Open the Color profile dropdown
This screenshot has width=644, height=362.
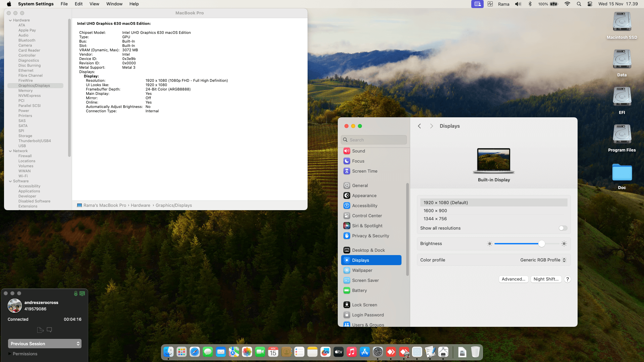(543, 260)
